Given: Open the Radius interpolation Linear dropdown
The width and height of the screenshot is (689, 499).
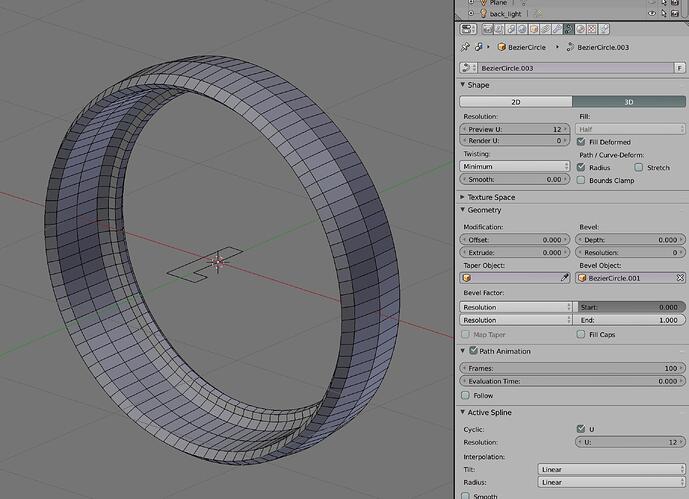Looking at the screenshot, I should click(611, 482).
